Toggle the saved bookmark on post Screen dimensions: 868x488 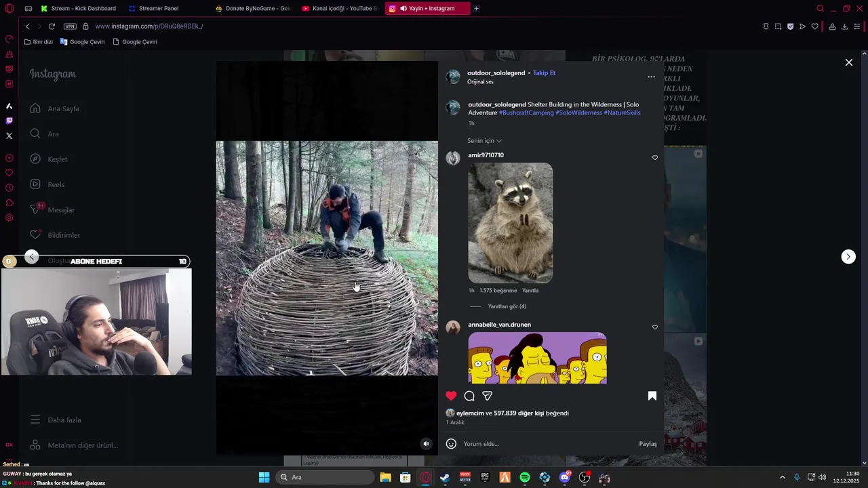(x=652, y=396)
